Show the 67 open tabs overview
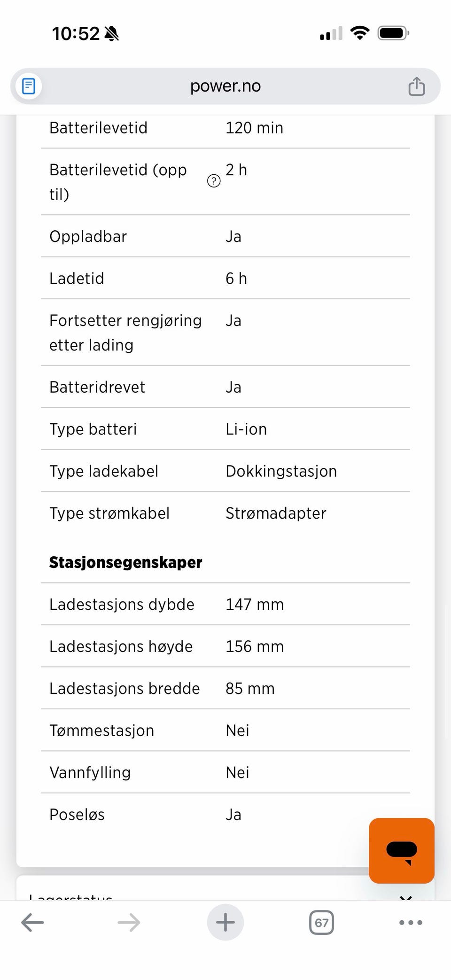The width and height of the screenshot is (451, 980). [x=322, y=923]
